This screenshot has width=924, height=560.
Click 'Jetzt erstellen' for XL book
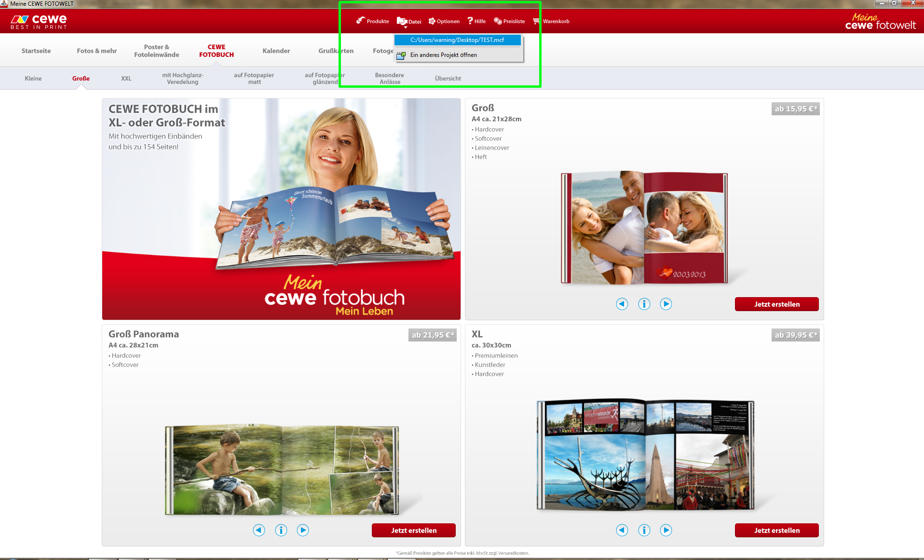click(x=777, y=530)
